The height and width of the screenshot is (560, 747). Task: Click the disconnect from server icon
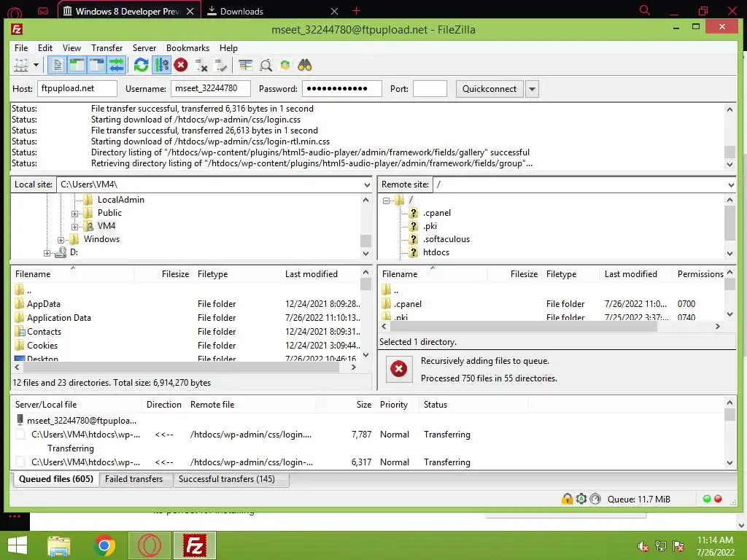click(201, 65)
